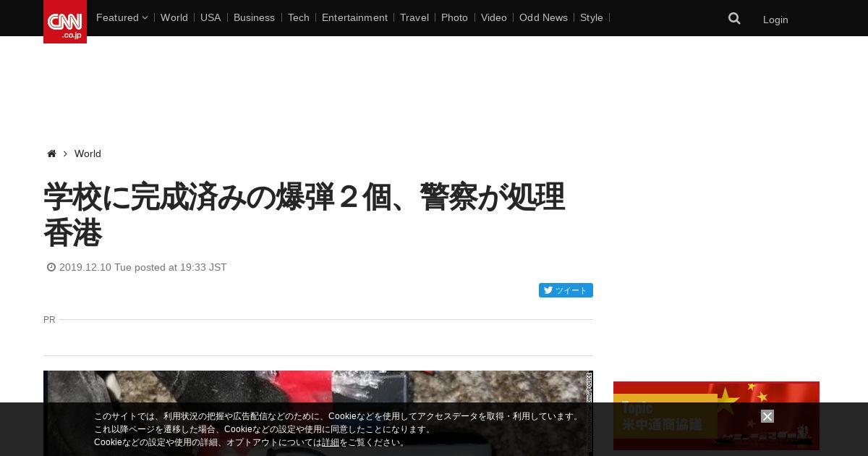The width and height of the screenshot is (868, 456).
Task: Open the 米中通商協議 topic banner
Action: [x=716, y=415]
